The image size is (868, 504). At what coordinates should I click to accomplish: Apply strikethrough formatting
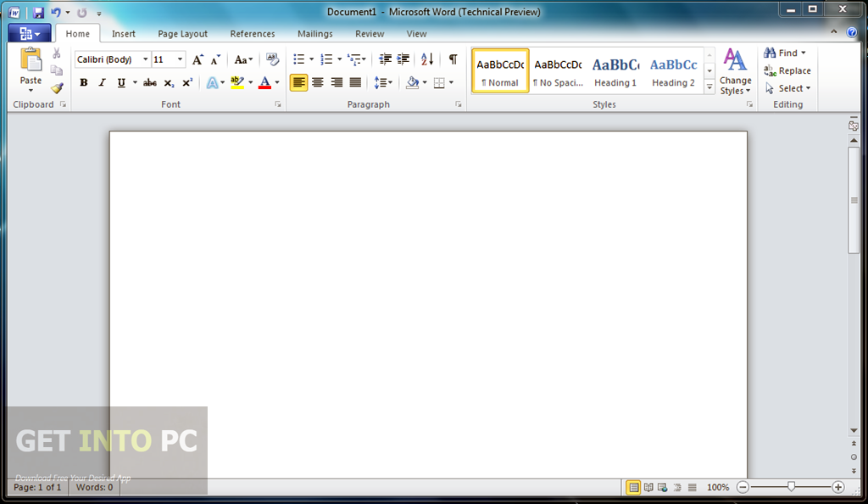pyautogui.click(x=149, y=83)
